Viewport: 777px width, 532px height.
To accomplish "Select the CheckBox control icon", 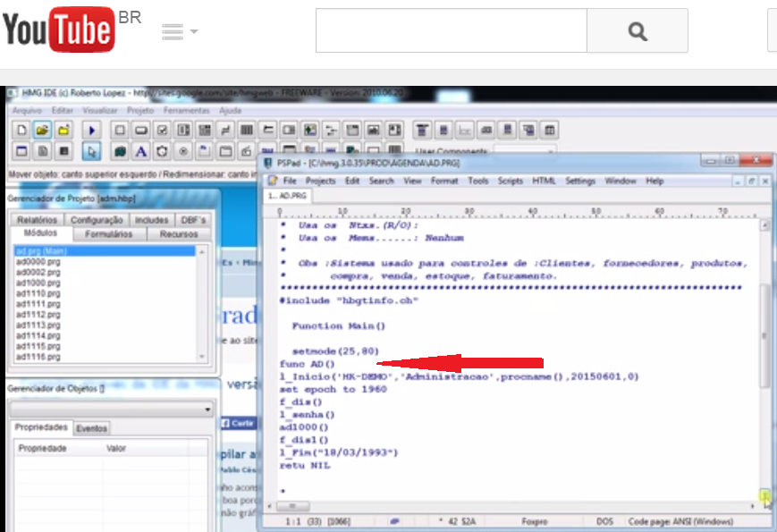I will pyautogui.click(x=162, y=131).
